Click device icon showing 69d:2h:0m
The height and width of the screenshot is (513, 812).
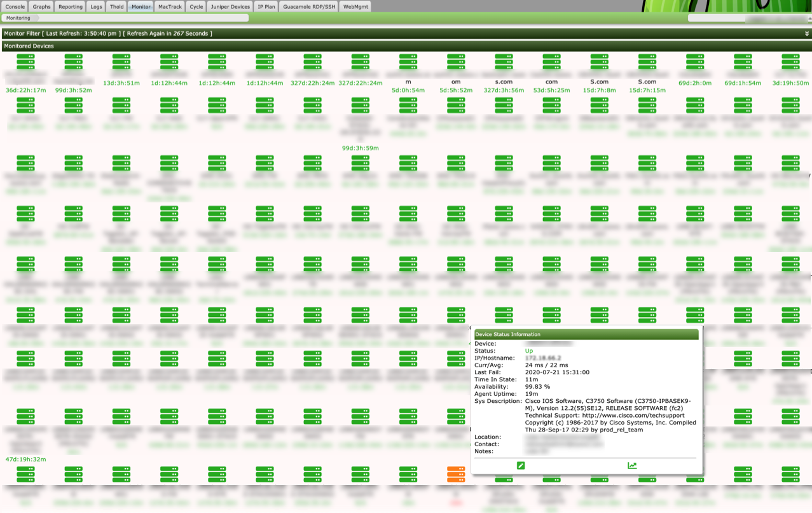pyautogui.click(x=695, y=62)
